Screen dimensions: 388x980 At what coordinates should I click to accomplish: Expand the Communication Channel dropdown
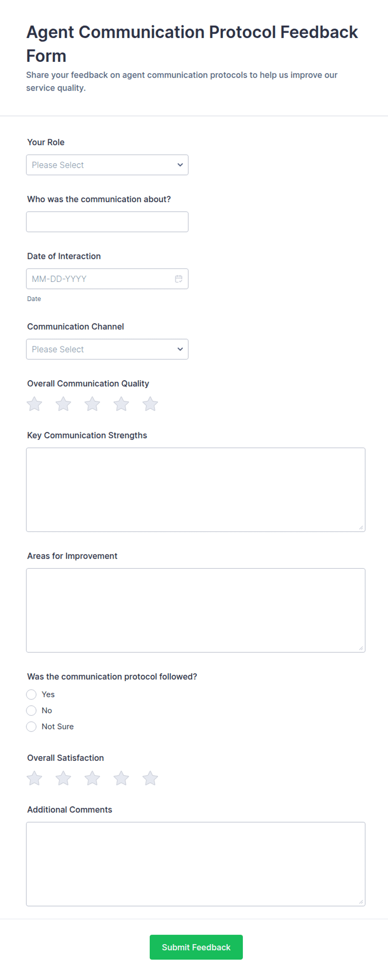click(x=107, y=349)
